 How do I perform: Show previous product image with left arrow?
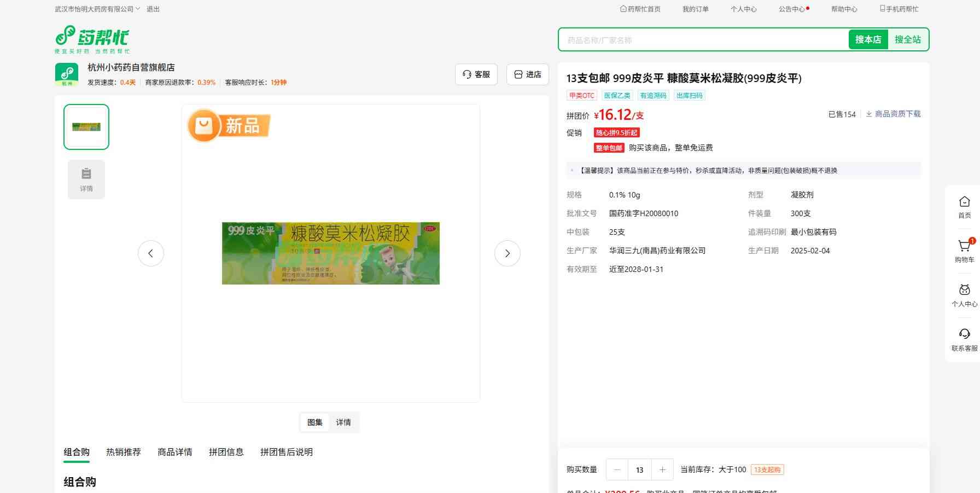(x=151, y=253)
